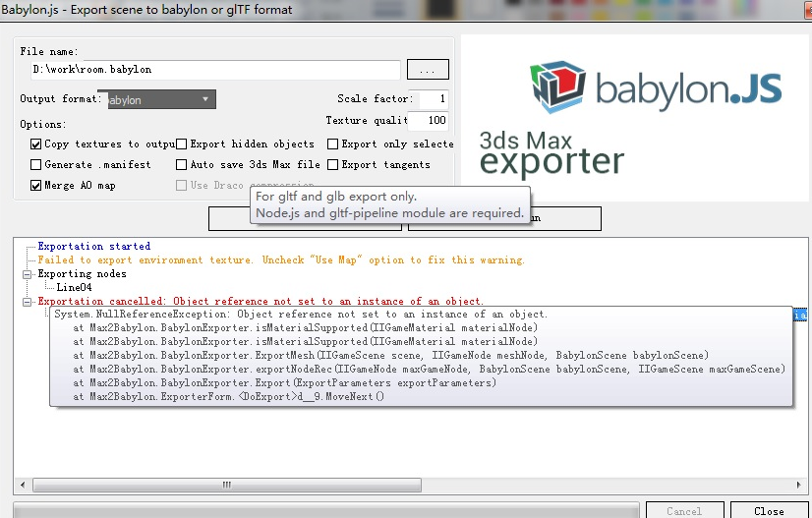Click the Close button
The height and width of the screenshot is (518, 812).
769,511
